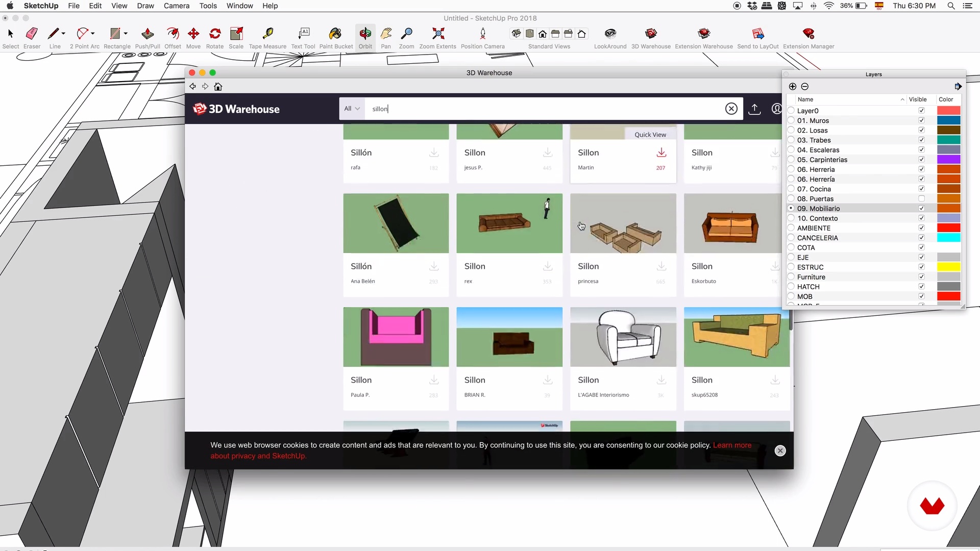The width and height of the screenshot is (980, 551).
Task: Open the Layers panel details menu arrow
Action: [x=958, y=87]
